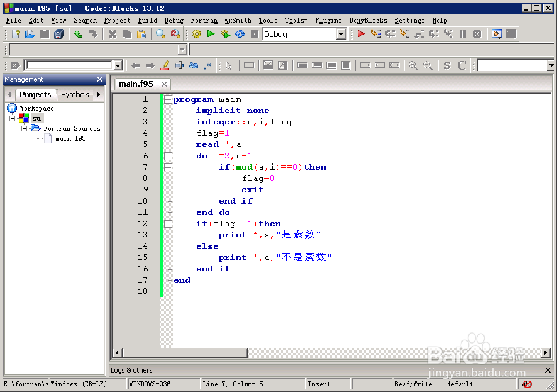
Task: Toggle selected text search icon
Action: (179, 65)
